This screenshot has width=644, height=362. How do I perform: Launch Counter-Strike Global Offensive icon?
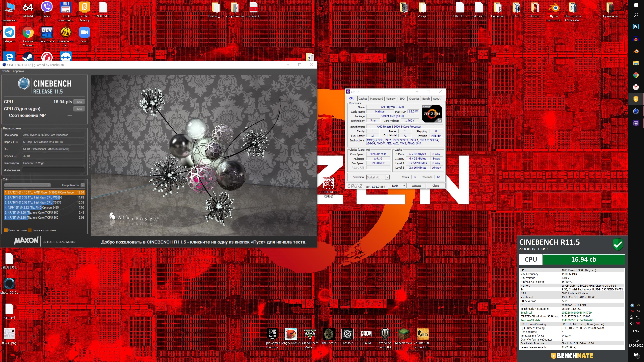(422, 338)
